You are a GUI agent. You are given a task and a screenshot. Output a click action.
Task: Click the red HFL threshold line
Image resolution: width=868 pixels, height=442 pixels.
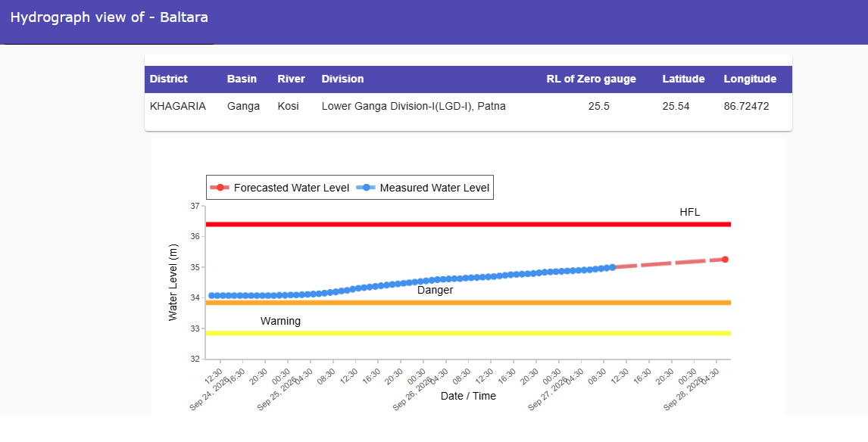[468, 224]
